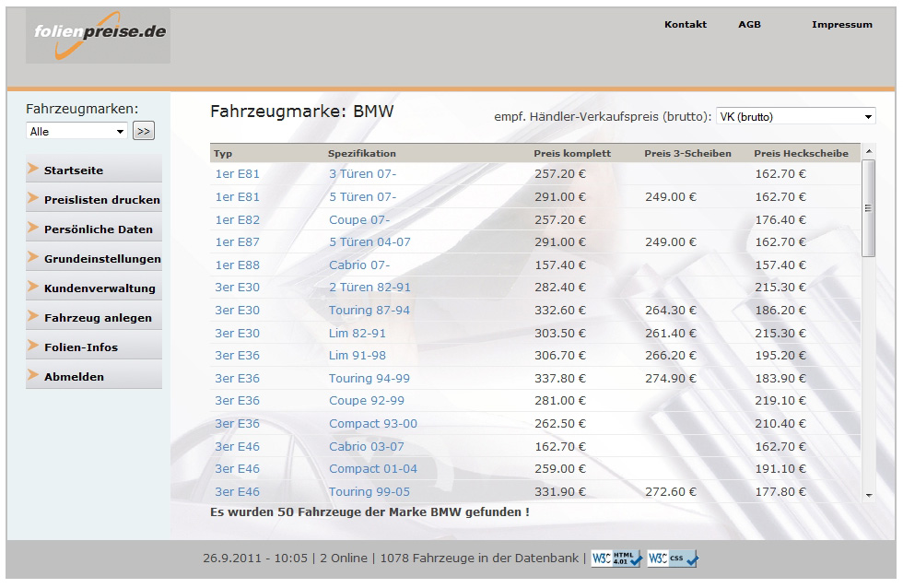Open the Lim 91-98 link
The height and width of the screenshot is (588, 903).
[358, 356]
